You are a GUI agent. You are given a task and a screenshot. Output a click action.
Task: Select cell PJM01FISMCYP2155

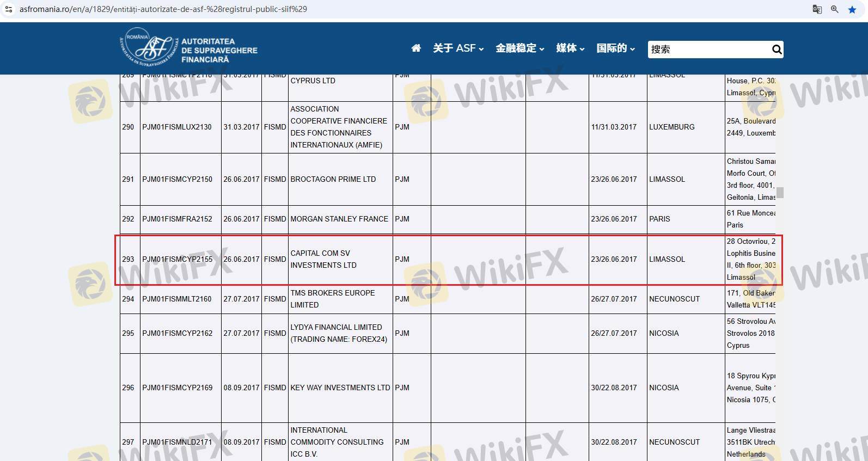coord(178,259)
